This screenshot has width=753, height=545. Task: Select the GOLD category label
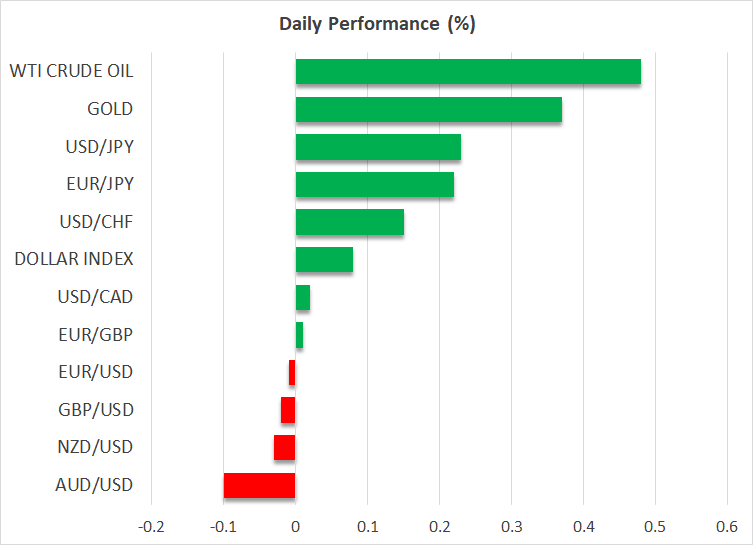pos(110,109)
